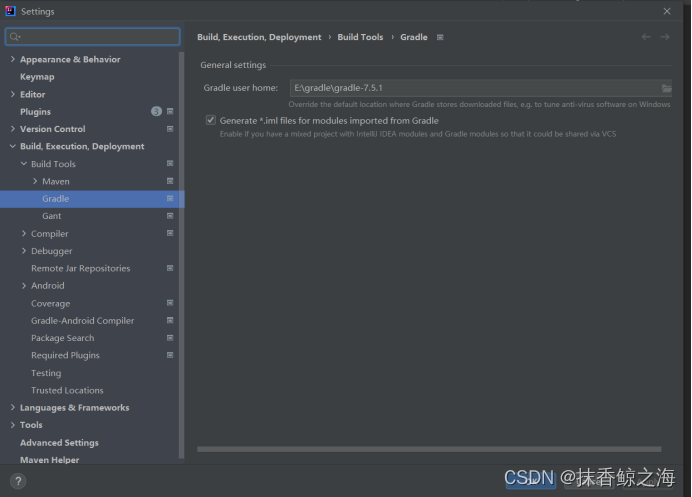Expand the Maven node

(35, 181)
